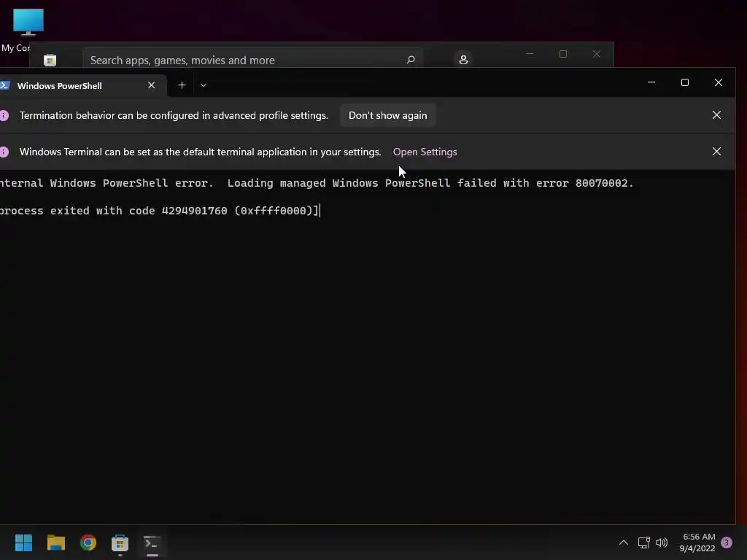747x560 pixels.
Task: Click Microsoft Store logo in its window
Action: tap(50, 60)
